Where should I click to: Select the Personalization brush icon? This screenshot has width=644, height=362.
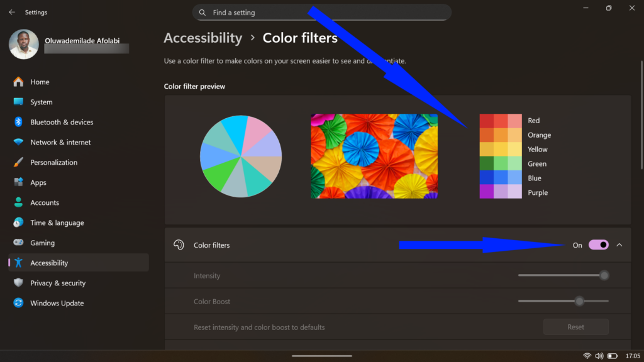18,162
